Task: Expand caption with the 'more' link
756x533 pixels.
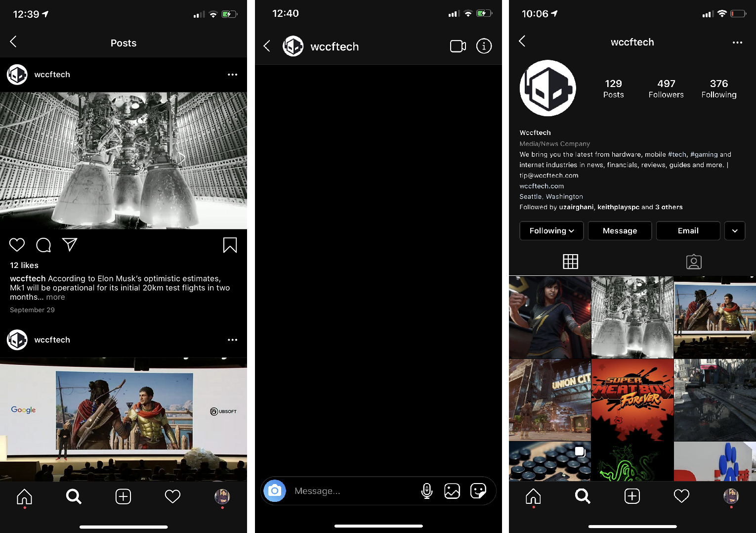Action: tap(55, 297)
